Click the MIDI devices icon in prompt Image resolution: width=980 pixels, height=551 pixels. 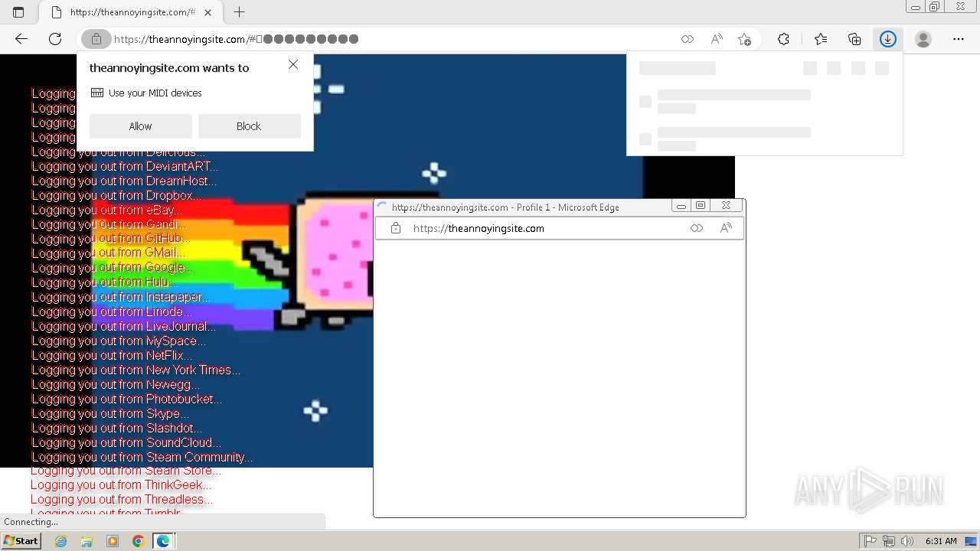97,93
